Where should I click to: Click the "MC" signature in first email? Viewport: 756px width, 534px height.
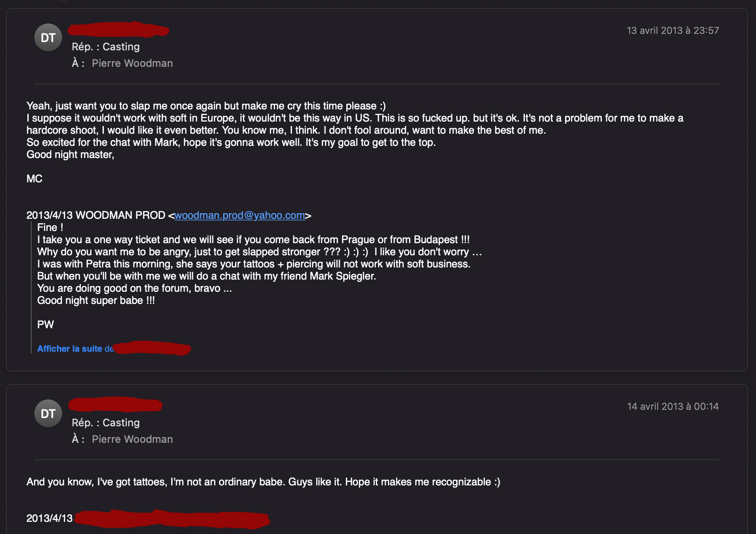[34, 179]
